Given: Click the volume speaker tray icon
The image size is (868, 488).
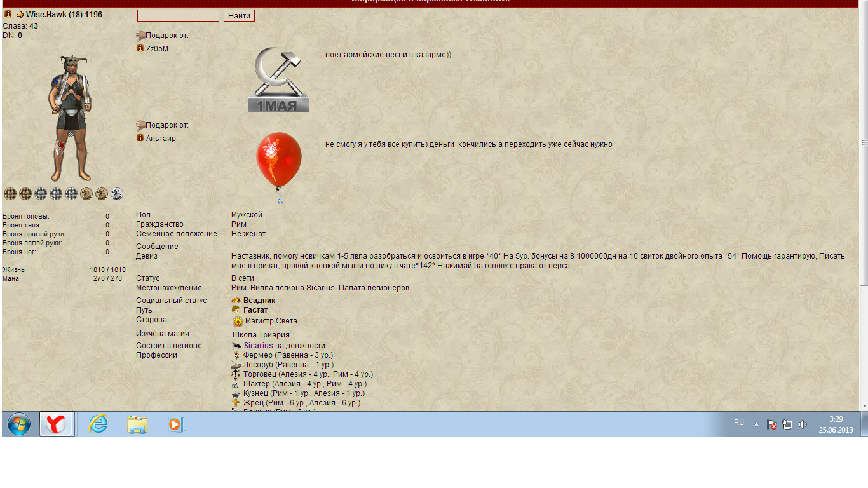Looking at the screenshot, I should point(803,424).
